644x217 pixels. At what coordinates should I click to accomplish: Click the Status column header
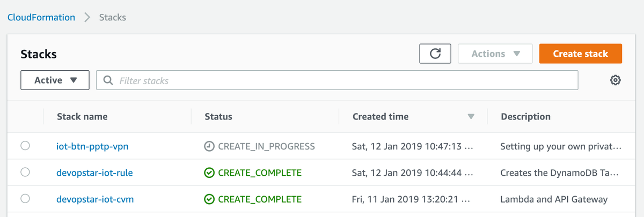218,116
